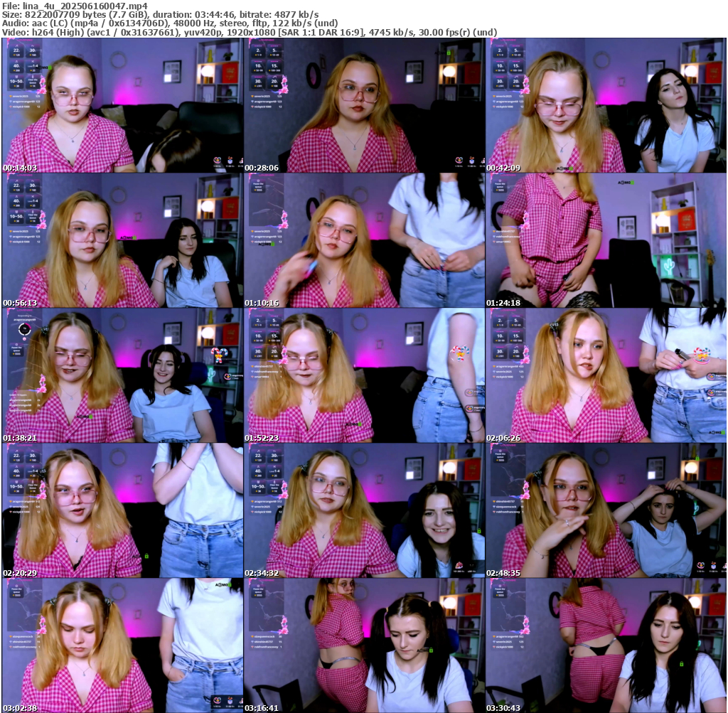The width and height of the screenshot is (728, 713).
Task: Click the 'Size: 8222007709 bytes' info line
Action: click(160, 15)
